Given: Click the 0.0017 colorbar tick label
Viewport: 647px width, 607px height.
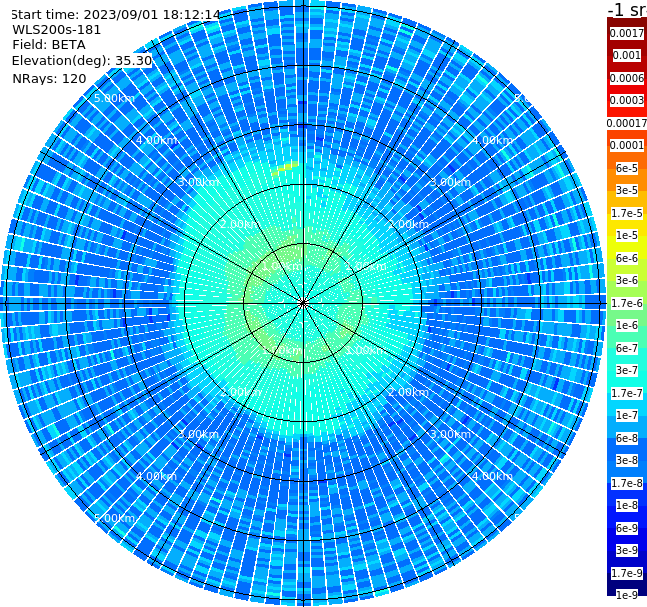Looking at the screenshot, I should (627, 33).
